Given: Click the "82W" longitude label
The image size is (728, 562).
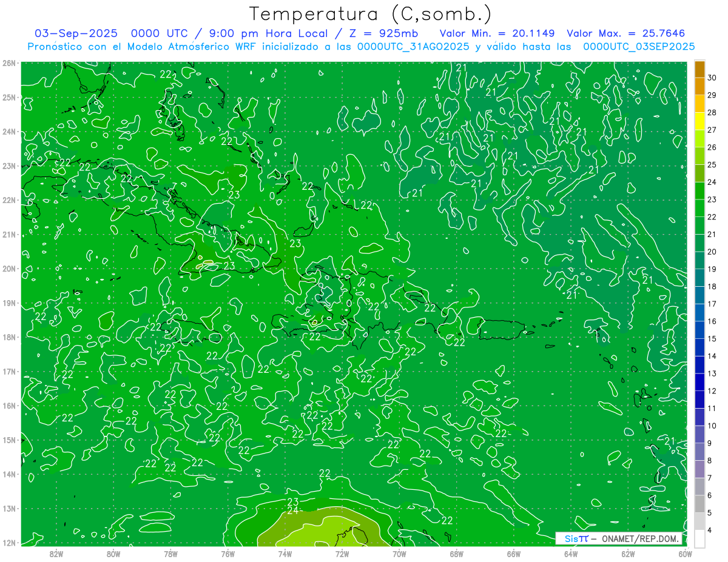Looking at the screenshot, I should pyautogui.click(x=56, y=554).
